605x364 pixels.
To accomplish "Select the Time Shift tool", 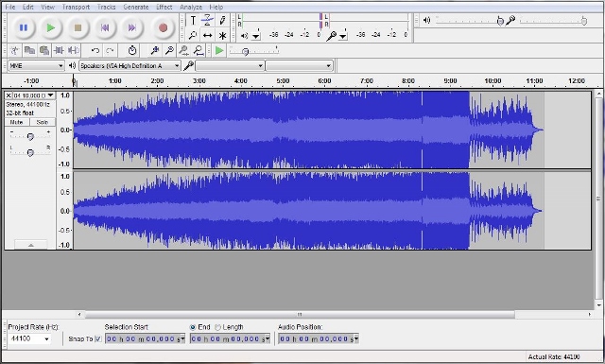I will (x=208, y=36).
